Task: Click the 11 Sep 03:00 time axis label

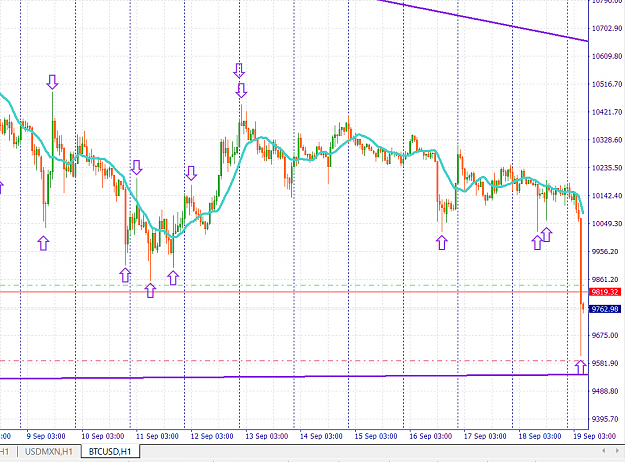Action: (x=157, y=436)
